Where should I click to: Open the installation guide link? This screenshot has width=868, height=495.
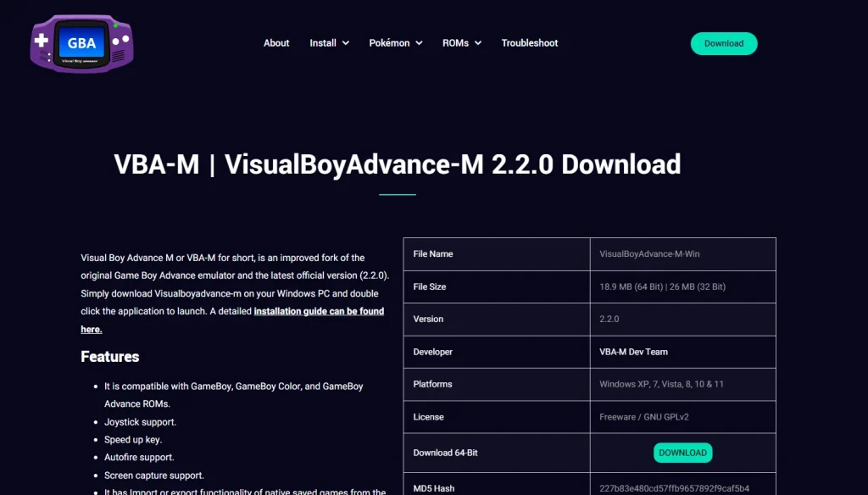tap(319, 311)
